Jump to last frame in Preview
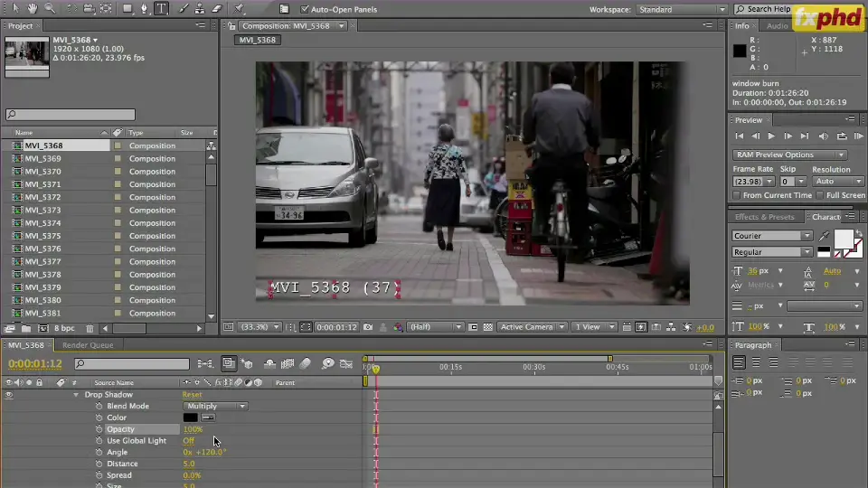Screen dimensions: 868x488 pos(805,136)
